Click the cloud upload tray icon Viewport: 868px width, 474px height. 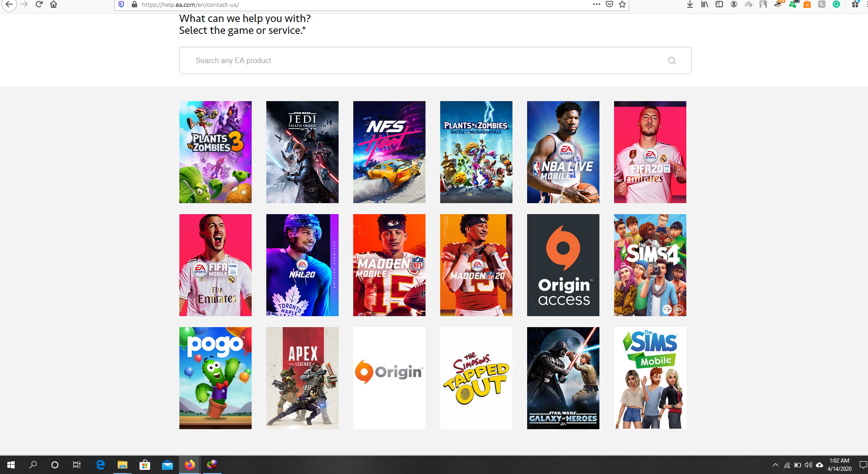819,465
